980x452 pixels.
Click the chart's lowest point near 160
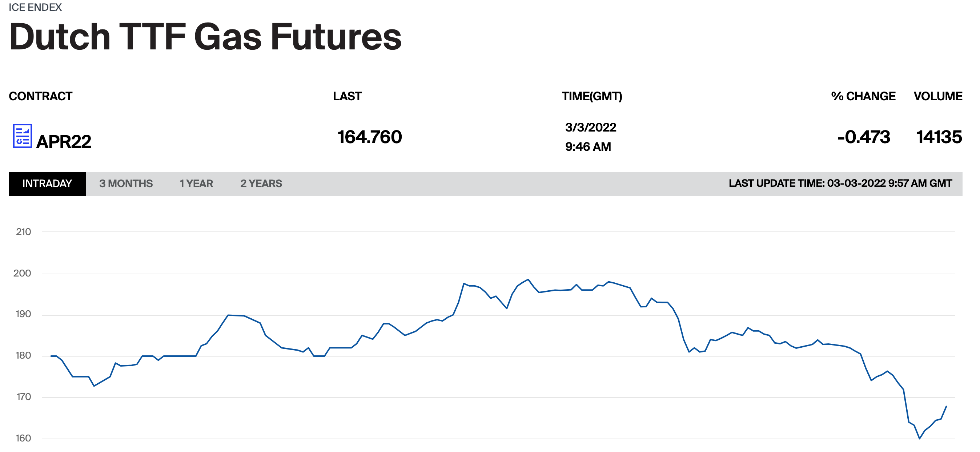920,438
